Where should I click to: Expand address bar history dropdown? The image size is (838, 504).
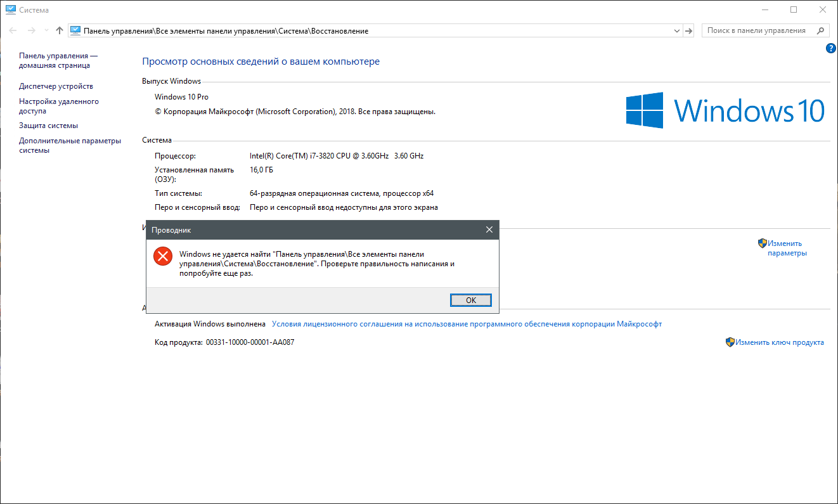676,30
